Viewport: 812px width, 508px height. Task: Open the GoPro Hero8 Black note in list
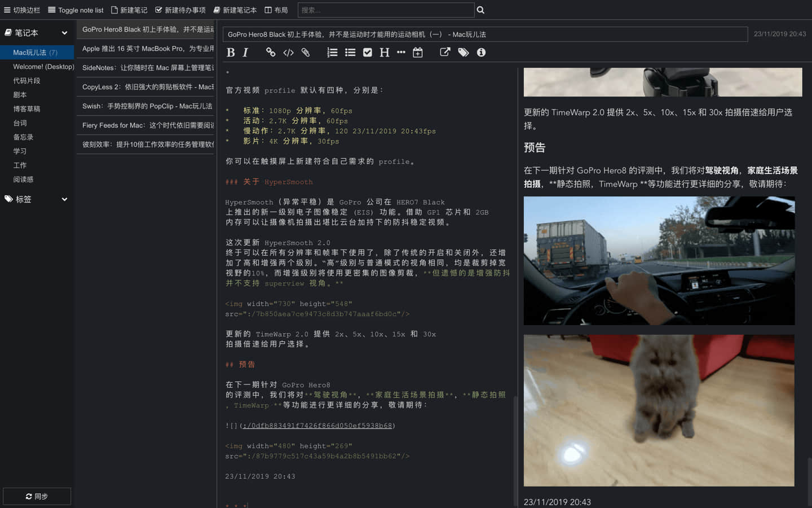(x=146, y=29)
